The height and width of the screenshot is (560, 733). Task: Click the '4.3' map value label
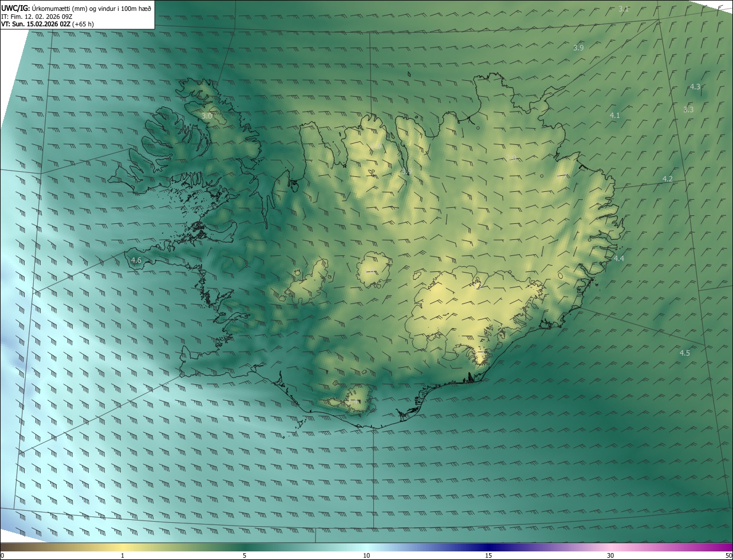pos(695,86)
